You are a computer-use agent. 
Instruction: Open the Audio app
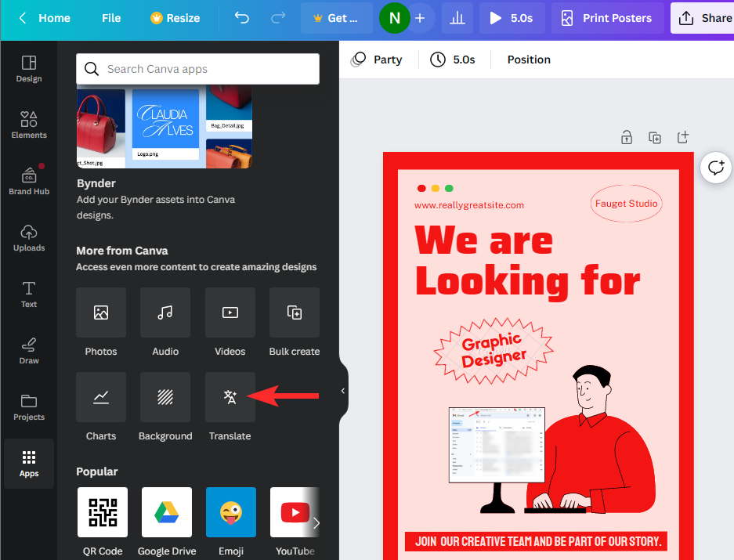pos(165,313)
